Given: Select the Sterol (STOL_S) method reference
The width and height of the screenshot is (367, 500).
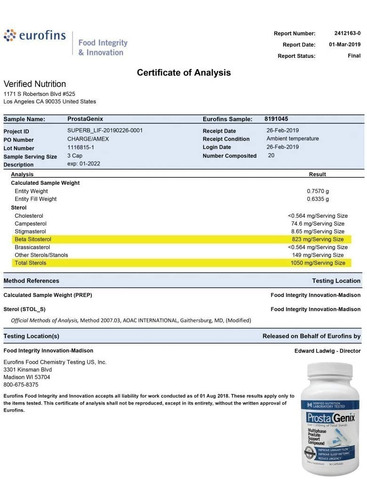Looking at the screenshot, I should click(24, 309).
